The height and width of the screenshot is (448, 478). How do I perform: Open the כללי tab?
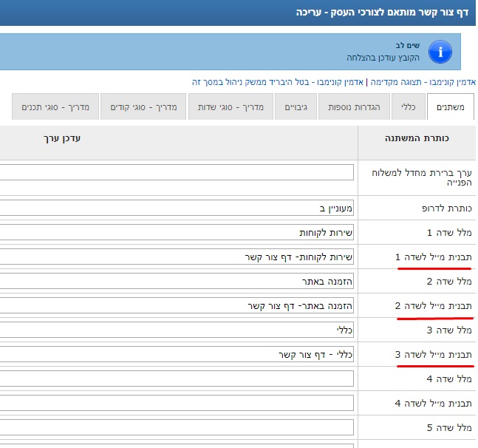pos(409,106)
